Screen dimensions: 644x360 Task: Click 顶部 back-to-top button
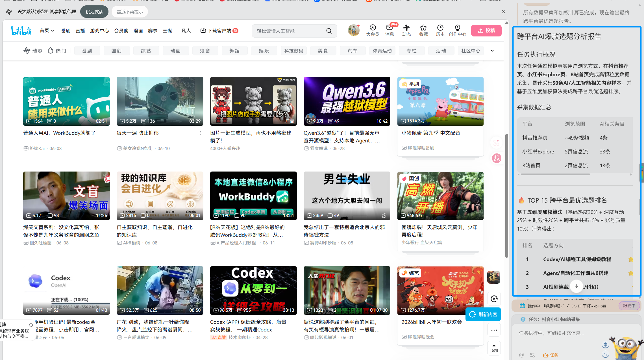(x=494, y=348)
